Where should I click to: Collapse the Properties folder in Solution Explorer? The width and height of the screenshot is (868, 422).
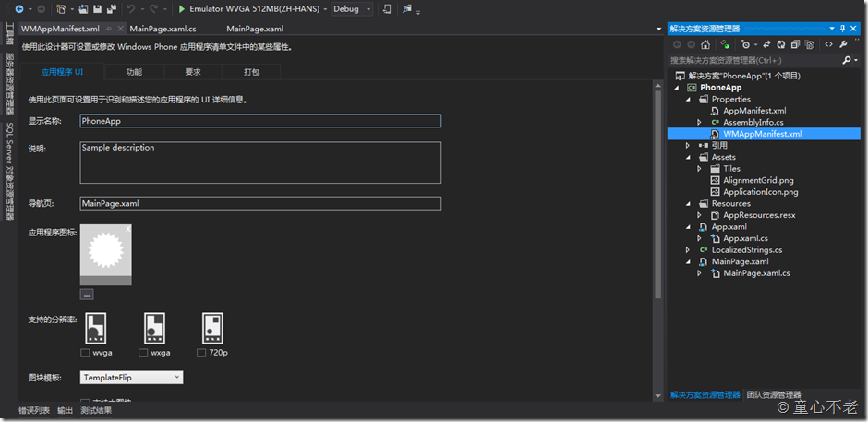click(x=689, y=99)
